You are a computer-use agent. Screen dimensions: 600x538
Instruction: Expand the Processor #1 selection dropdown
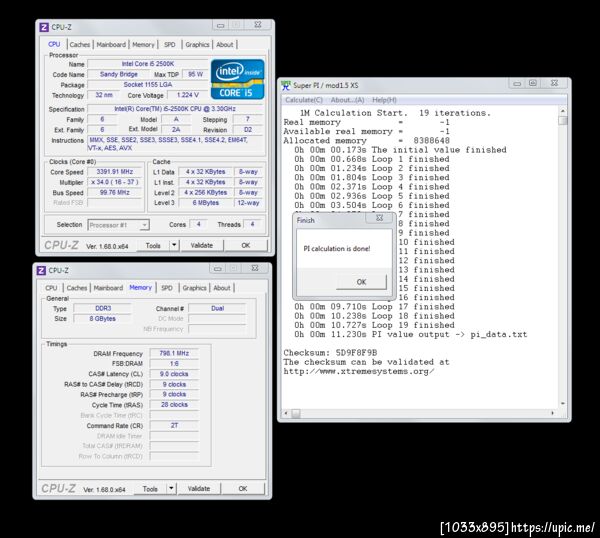(x=144, y=225)
